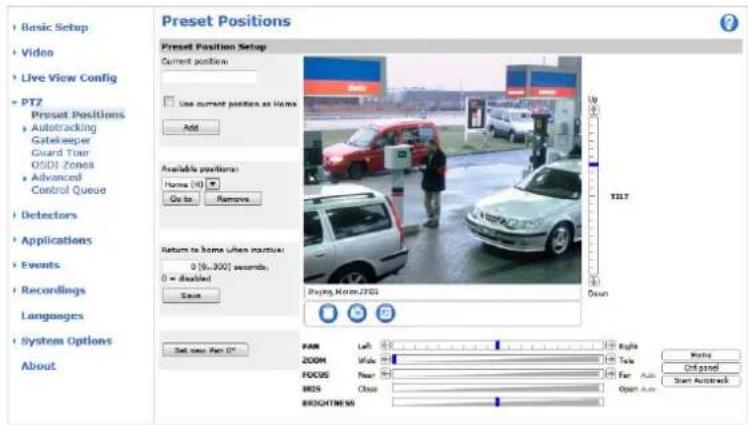Click on the ZOOM slider bar
The height and width of the screenshot is (425, 748).
(498, 360)
